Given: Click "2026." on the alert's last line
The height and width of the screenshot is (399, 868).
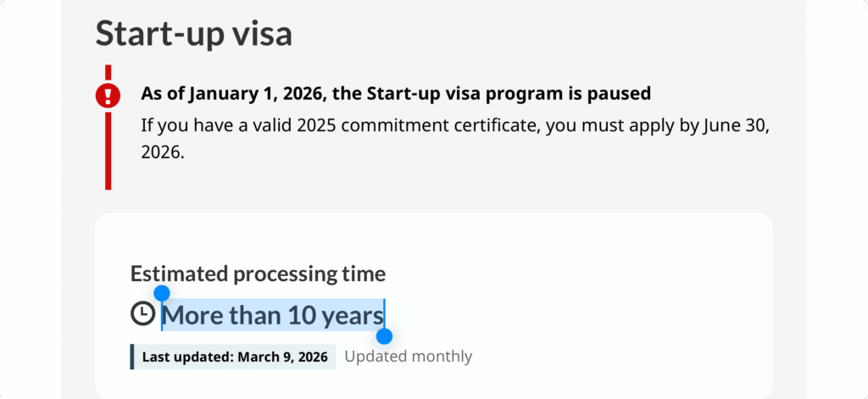Looking at the screenshot, I should (x=162, y=153).
